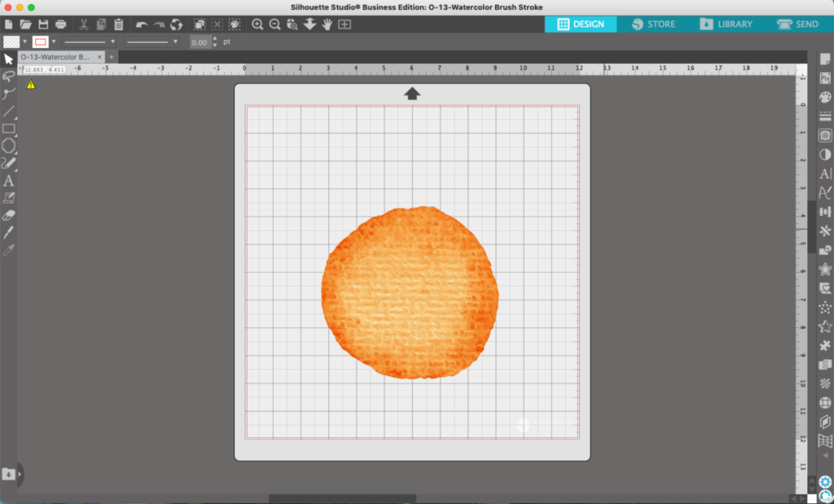
Task: Expand the line color dropdown arrow
Action: (x=54, y=42)
